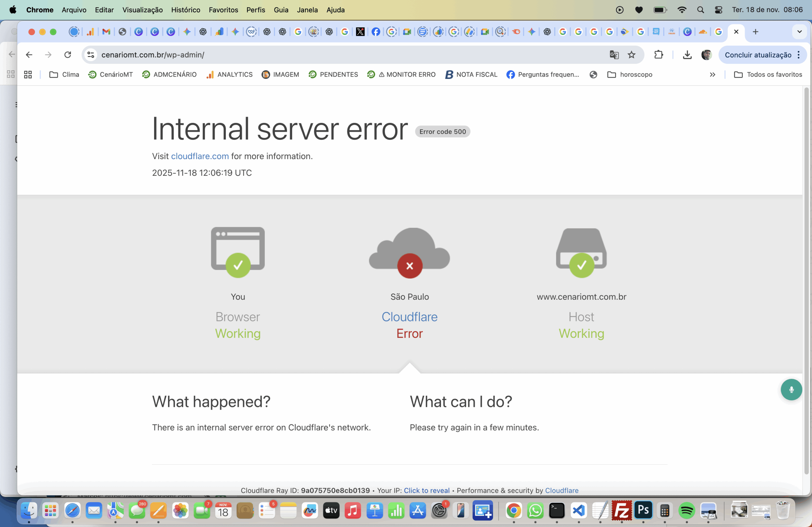Open the X pinned tab
The image size is (812, 527).
[361, 32]
